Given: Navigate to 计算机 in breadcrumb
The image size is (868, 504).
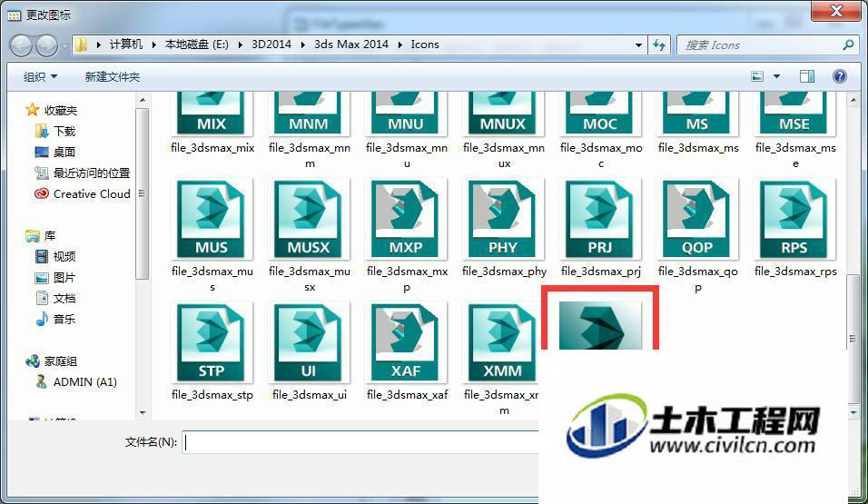Looking at the screenshot, I should tap(126, 44).
